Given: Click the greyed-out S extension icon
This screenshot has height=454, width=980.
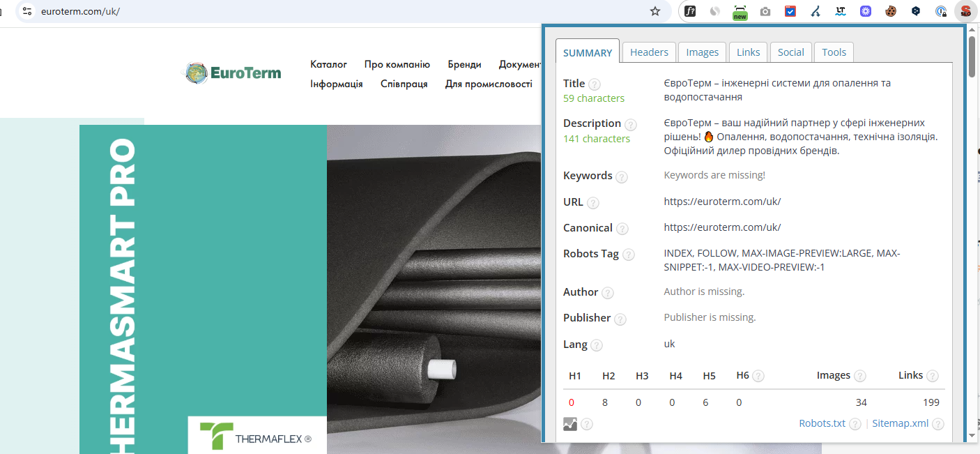Looking at the screenshot, I should coord(714,11).
